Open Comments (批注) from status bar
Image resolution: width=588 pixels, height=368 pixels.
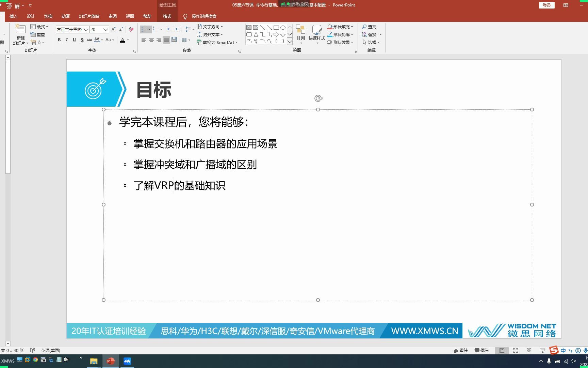click(x=481, y=350)
